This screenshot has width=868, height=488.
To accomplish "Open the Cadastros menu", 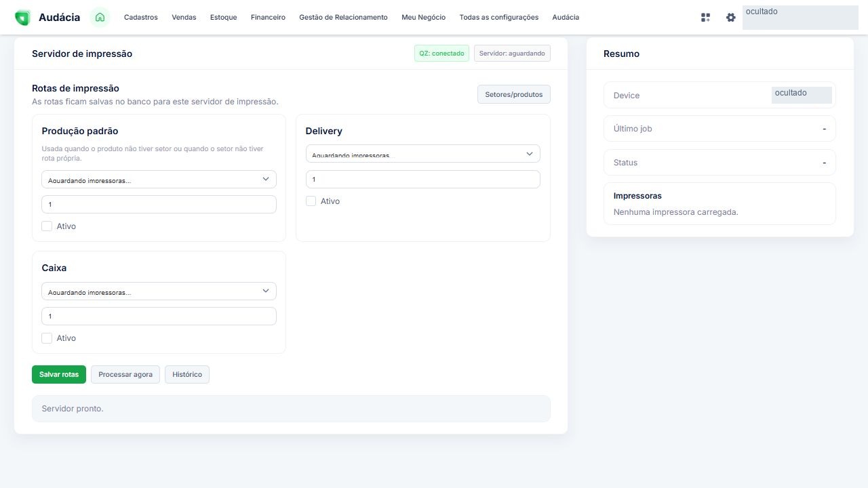I will click(141, 18).
